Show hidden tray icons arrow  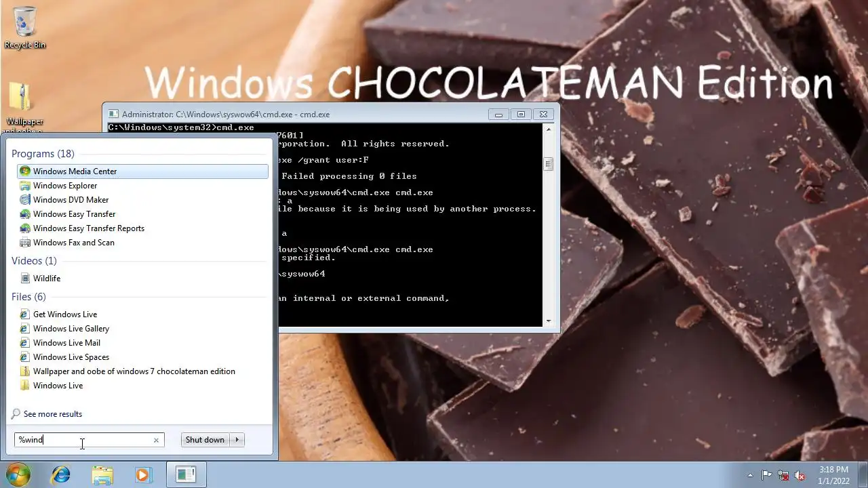click(x=750, y=475)
